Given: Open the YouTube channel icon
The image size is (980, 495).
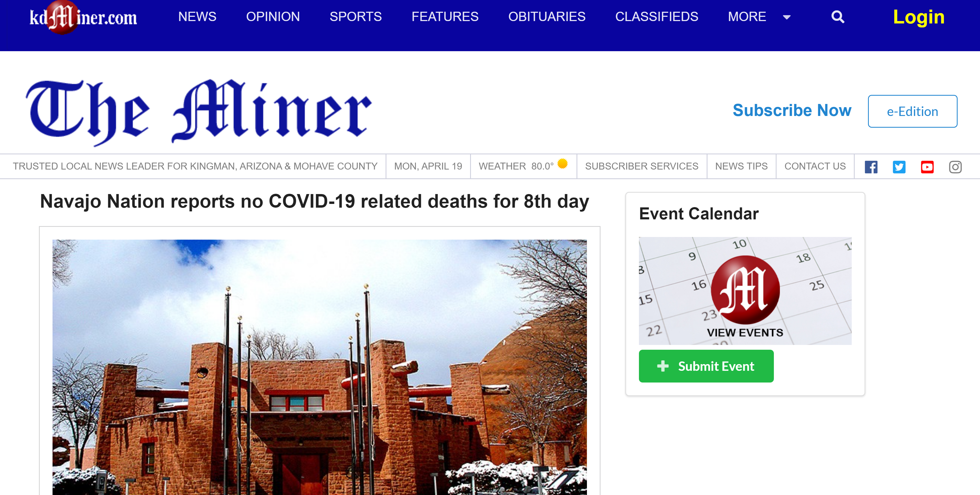Looking at the screenshot, I should (x=927, y=167).
